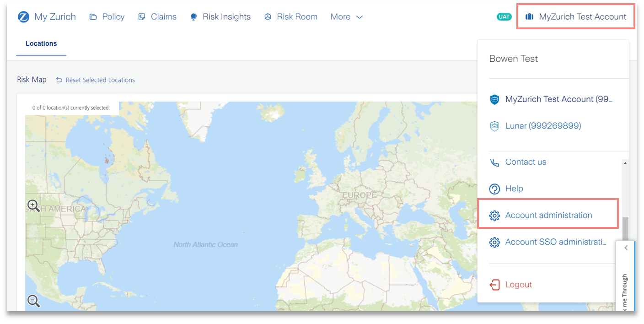Switch to Lunar (999269899) account

(543, 126)
